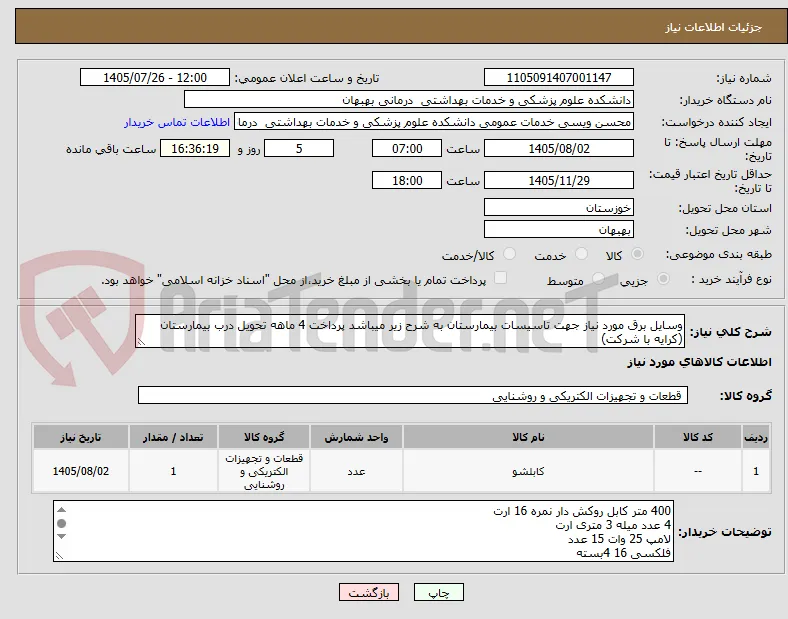Screen dimensions: 788x619
Task: Click the buyer notes scroll up arrow
Action: coord(61,509)
